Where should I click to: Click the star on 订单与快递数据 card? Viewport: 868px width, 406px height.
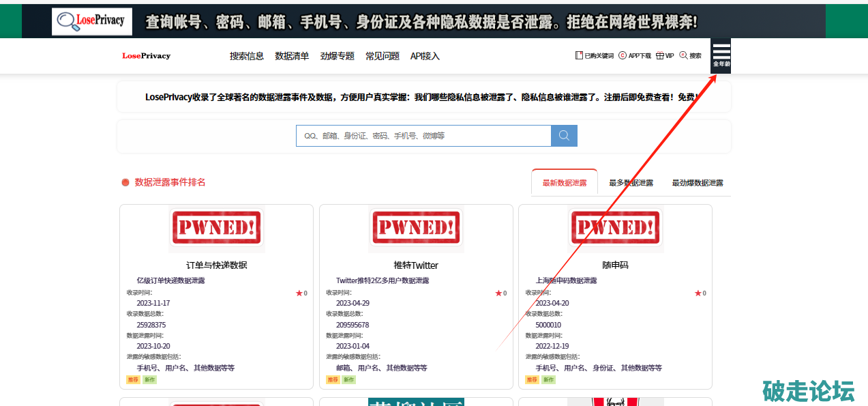(299, 293)
